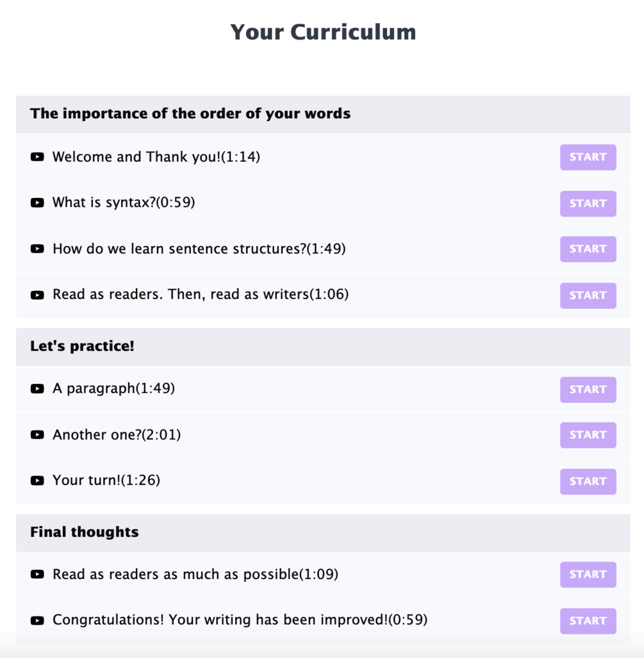The width and height of the screenshot is (644, 658).
Task: Start the Another one lesson
Action: click(588, 435)
